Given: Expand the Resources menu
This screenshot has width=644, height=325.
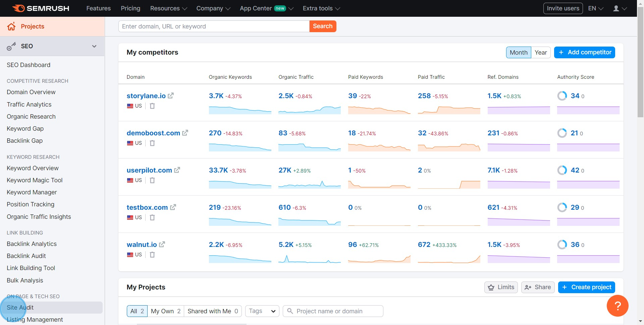Looking at the screenshot, I should coord(168,8).
